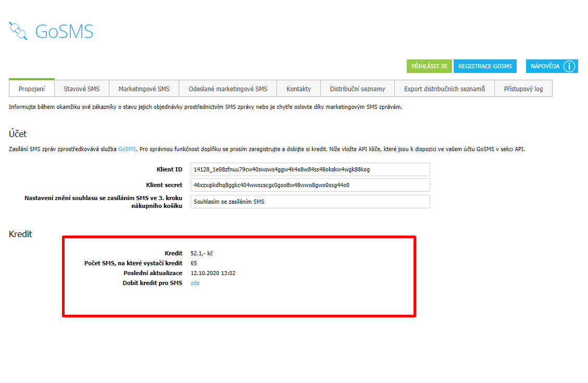Viewport: 588px width, 383px height.
Task: Click the 'Kredit' section heading
Action: pyautogui.click(x=20, y=233)
